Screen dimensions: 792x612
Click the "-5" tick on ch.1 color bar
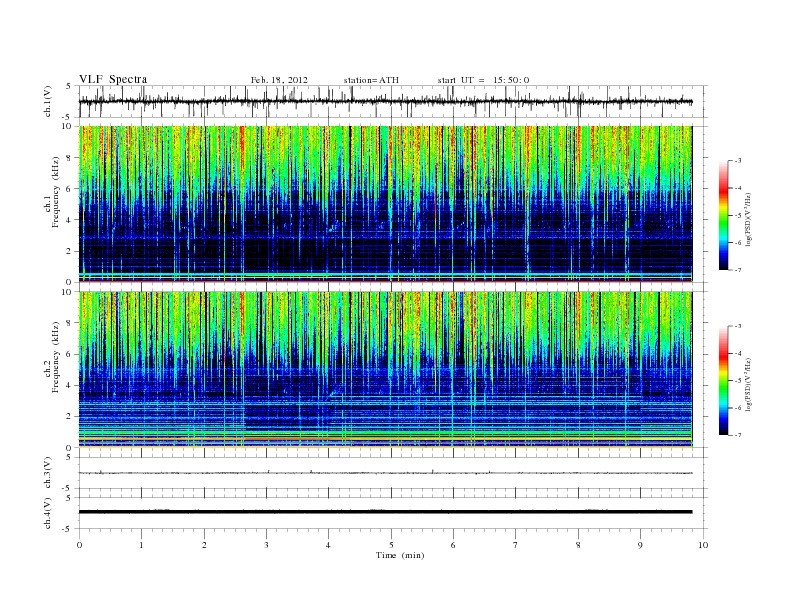(738, 215)
